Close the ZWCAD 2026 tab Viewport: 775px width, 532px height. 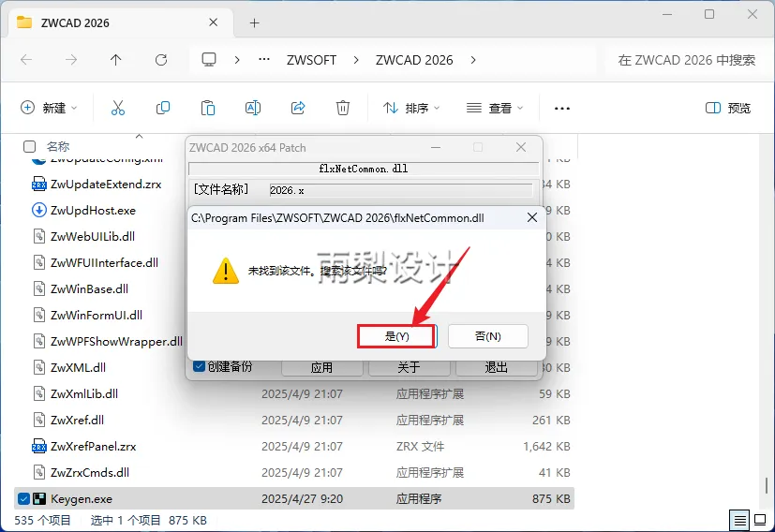tap(214, 22)
